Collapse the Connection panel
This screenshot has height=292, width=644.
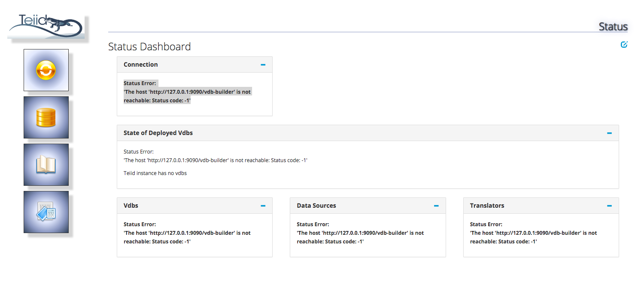pyautogui.click(x=263, y=65)
